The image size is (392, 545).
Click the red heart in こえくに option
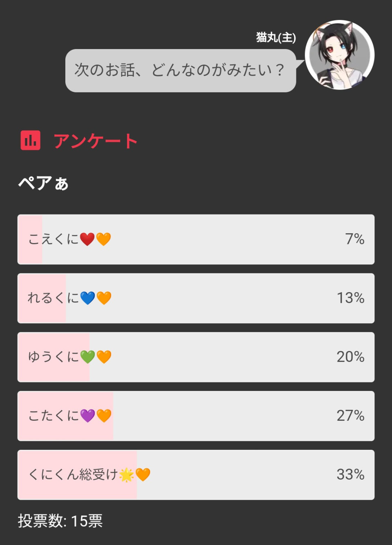(87, 239)
